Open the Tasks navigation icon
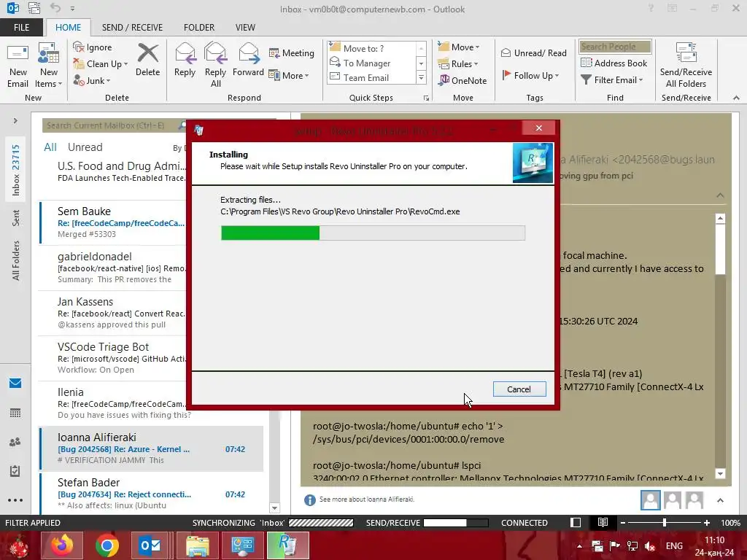 15,471
